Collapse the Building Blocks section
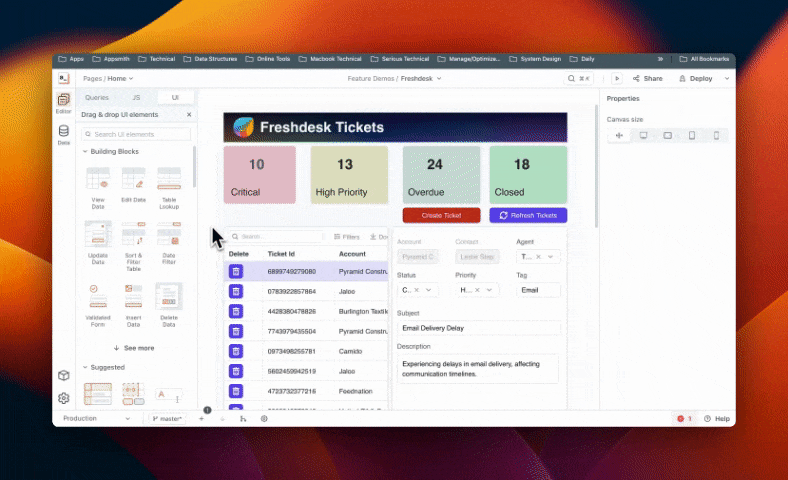 coord(85,151)
